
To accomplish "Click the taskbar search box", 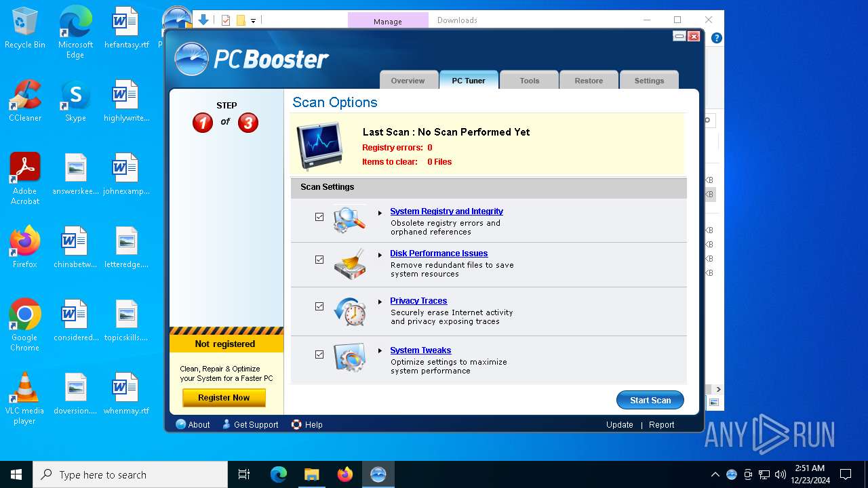I will click(130, 474).
